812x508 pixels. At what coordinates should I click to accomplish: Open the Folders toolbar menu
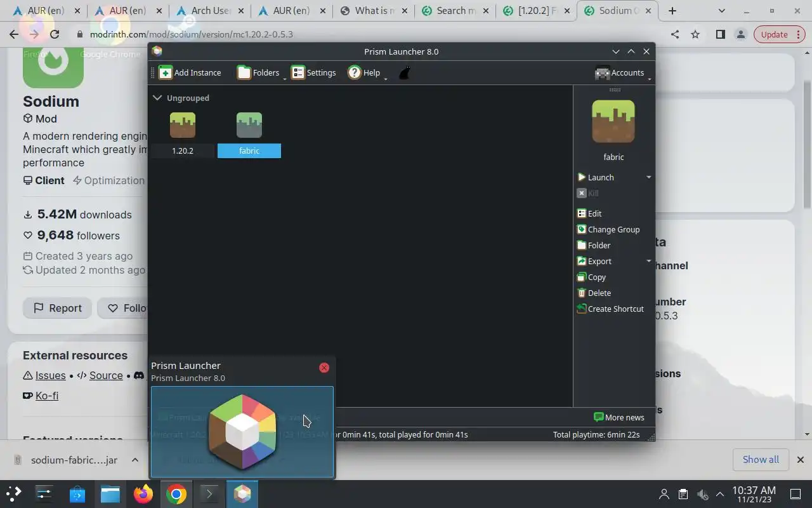point(259,72)
